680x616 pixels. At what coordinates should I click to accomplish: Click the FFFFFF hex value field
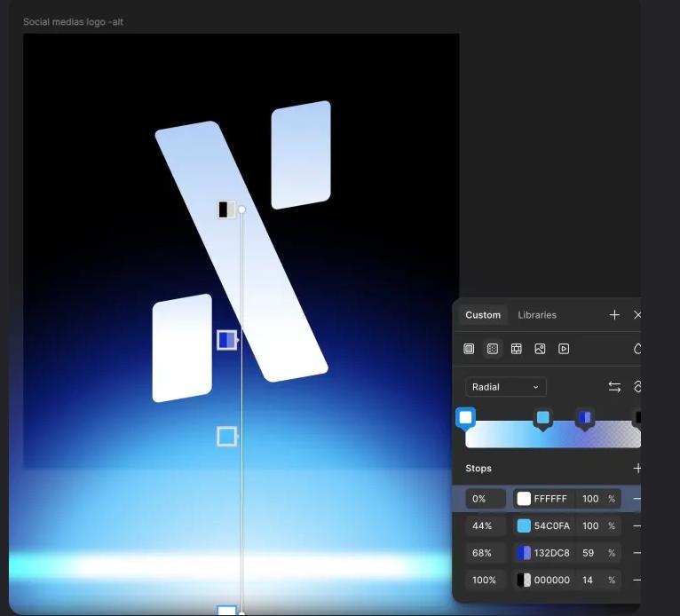(550, 499)
